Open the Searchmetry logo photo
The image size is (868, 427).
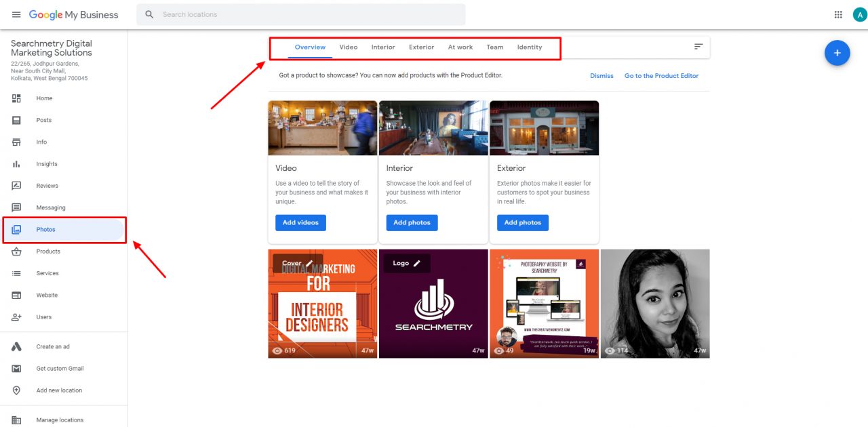[x=433, y=304]
